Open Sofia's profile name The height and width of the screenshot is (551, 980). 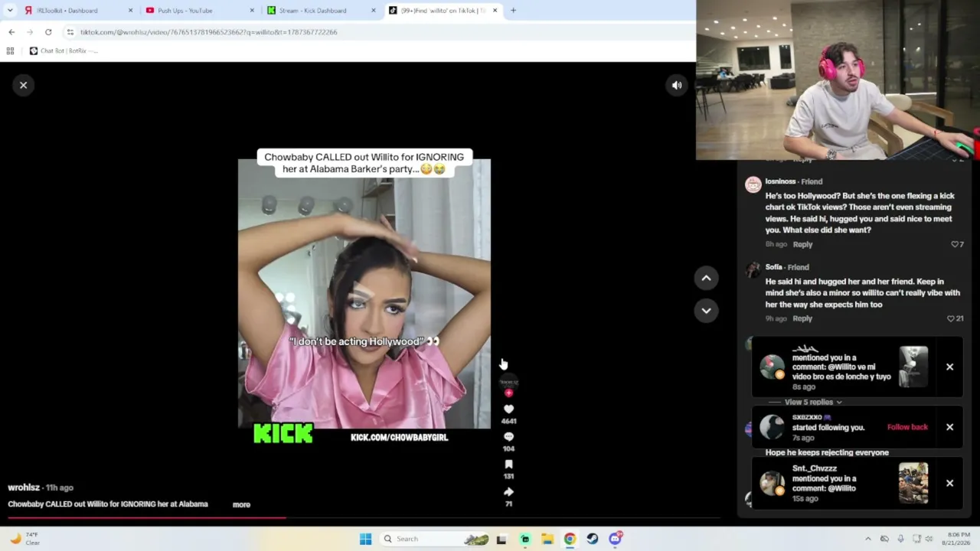pos(774,267)
